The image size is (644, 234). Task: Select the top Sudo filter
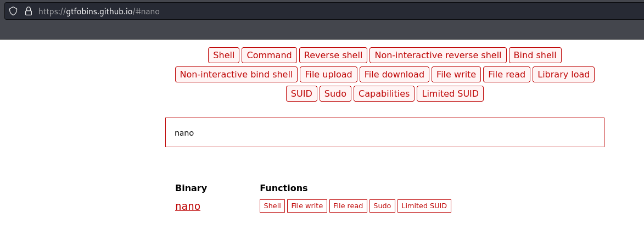335,93
